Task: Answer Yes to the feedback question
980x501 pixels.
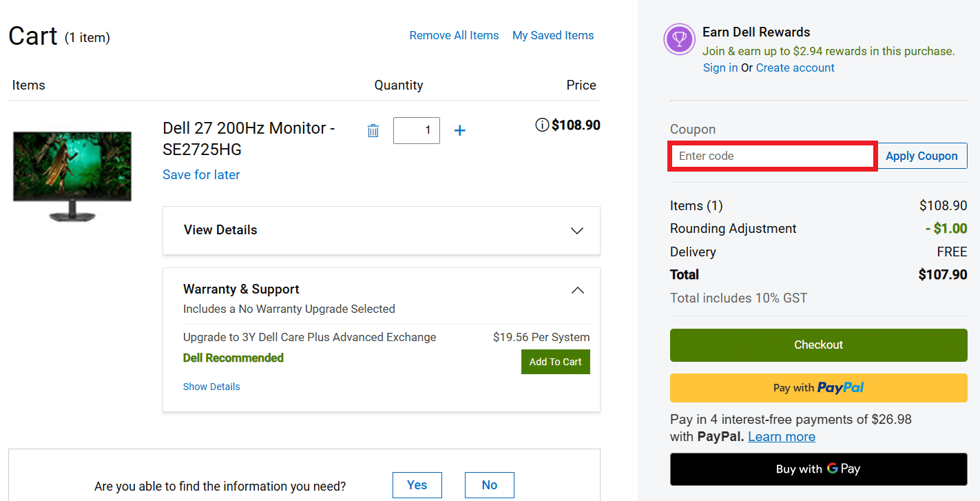Action: [417, 484]
